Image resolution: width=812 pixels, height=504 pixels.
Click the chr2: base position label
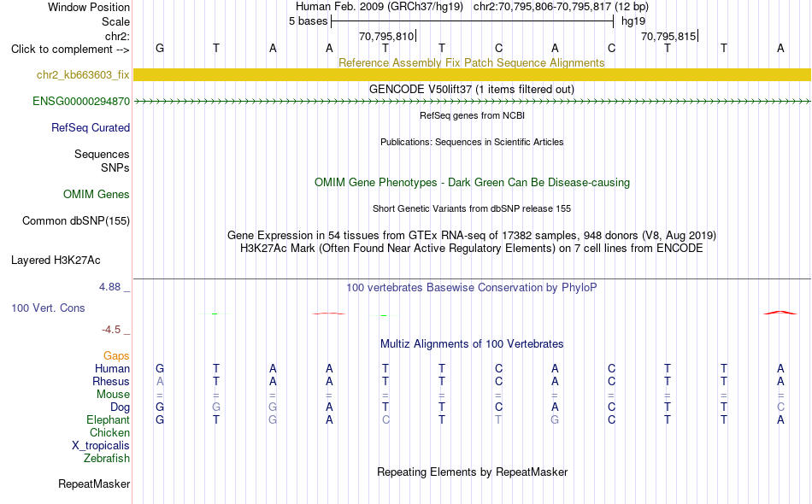117,37
